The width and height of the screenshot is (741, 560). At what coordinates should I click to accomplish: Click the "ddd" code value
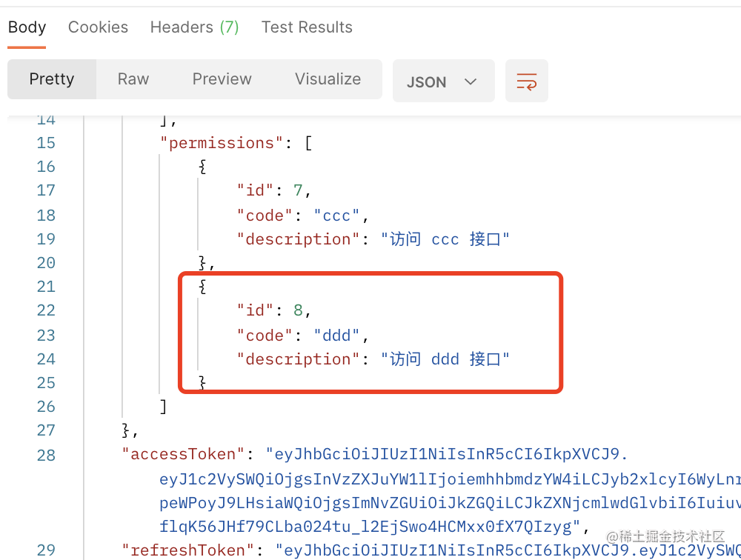336,336
